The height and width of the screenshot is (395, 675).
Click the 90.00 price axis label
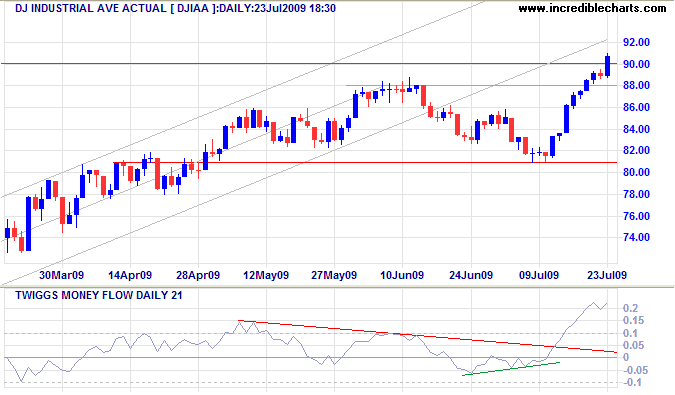[636, 64]
